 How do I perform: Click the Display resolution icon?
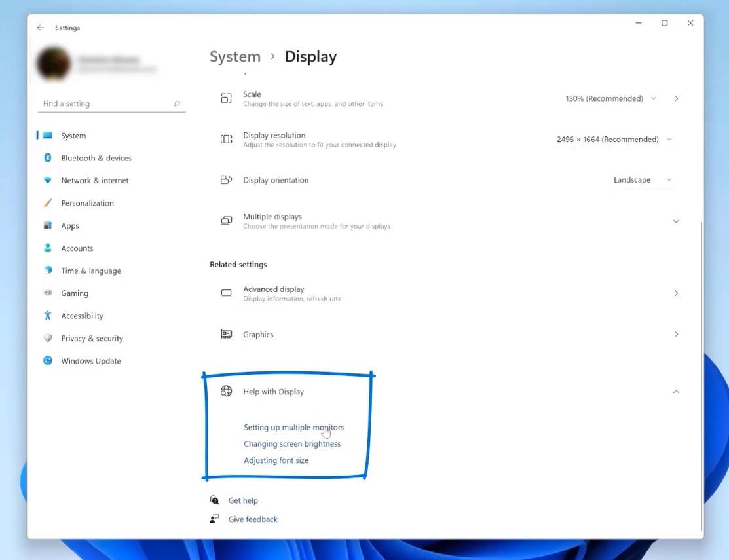click(x=226, y=139)
